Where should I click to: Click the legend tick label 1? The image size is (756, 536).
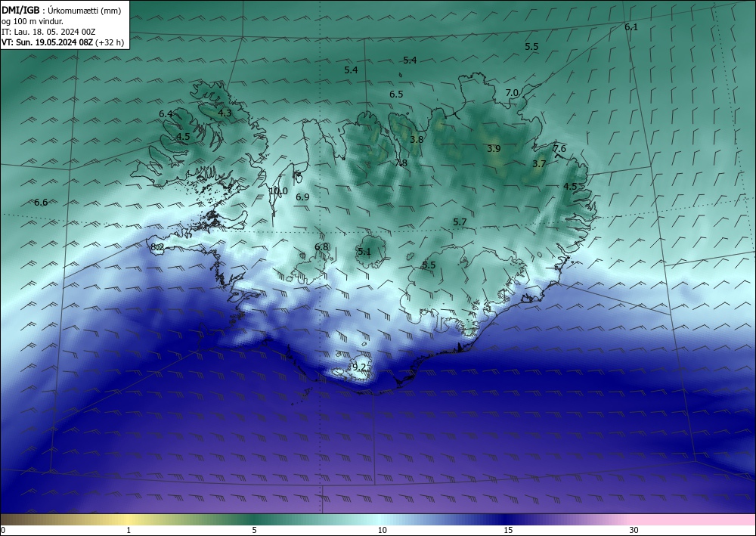pos(129,530)
